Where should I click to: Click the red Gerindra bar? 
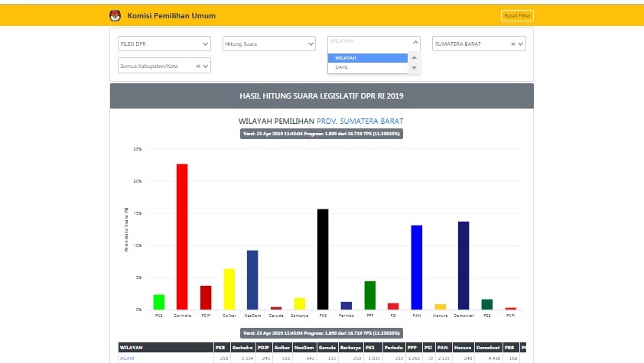tap(182, 236)
